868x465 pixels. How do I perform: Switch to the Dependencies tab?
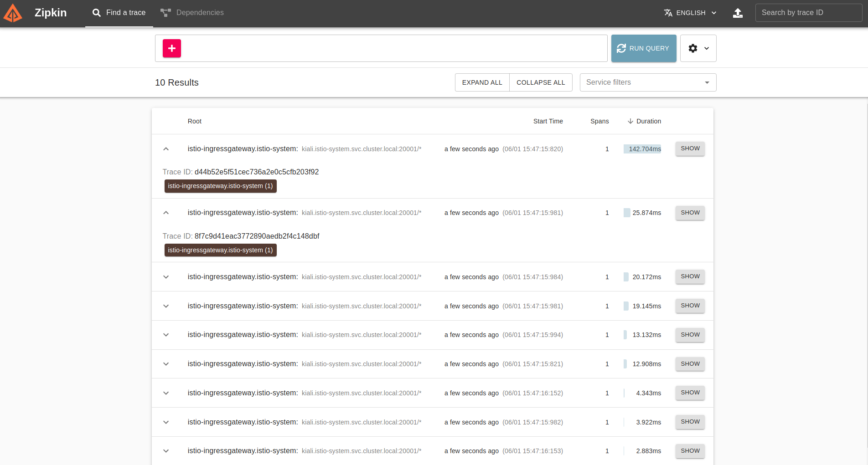(x=200, y=13)
